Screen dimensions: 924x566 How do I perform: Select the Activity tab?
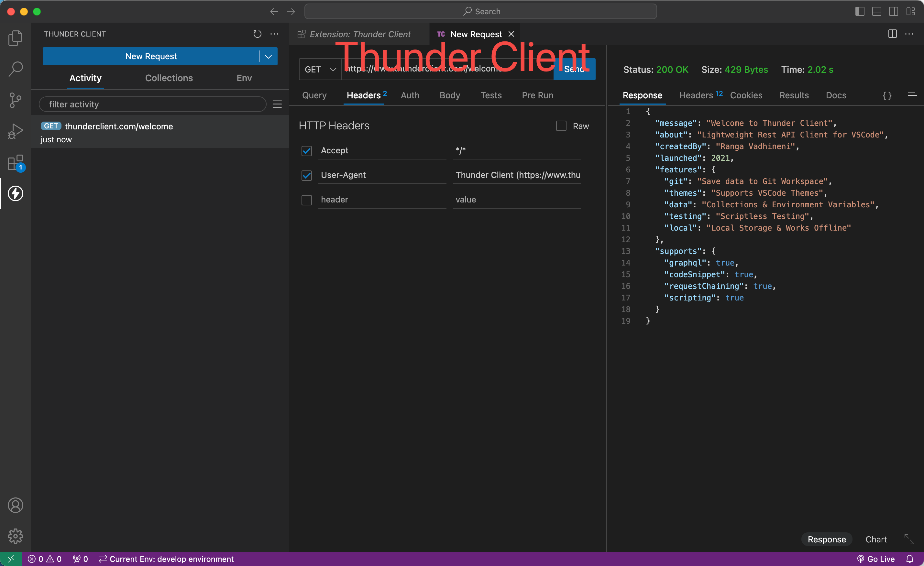point(85,78)
